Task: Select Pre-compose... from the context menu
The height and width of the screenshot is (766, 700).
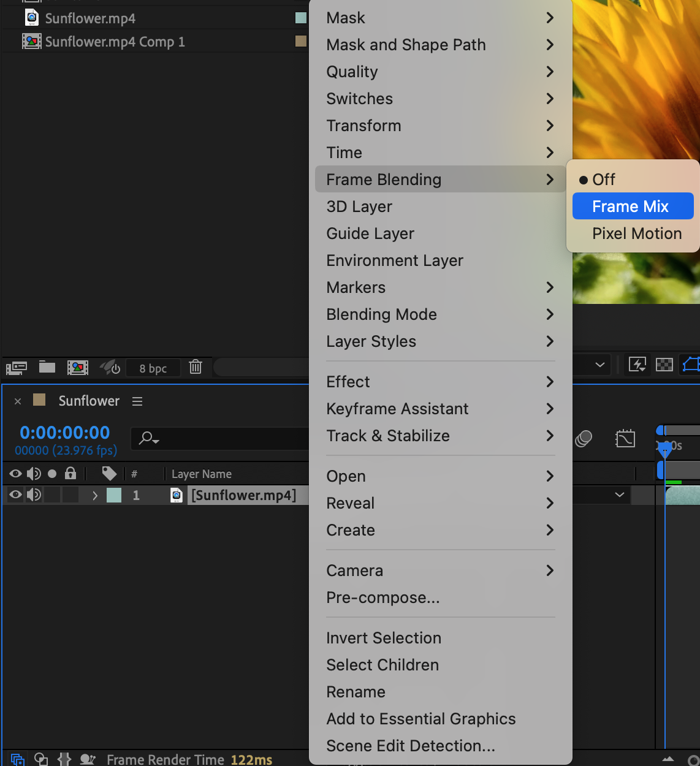Action: tap(382, 597)
